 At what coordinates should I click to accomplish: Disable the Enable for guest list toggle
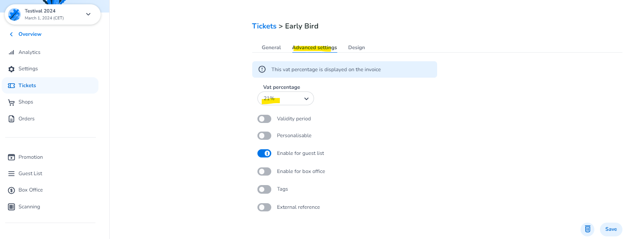(x=264, y=153)
